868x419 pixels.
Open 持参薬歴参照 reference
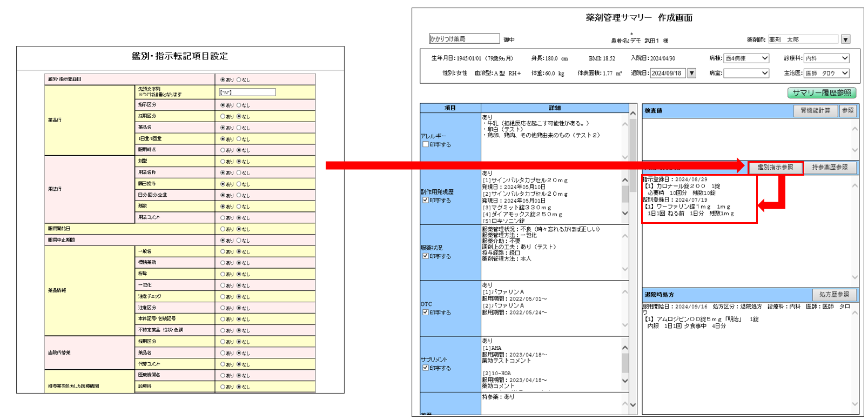(x=830, y=168)
